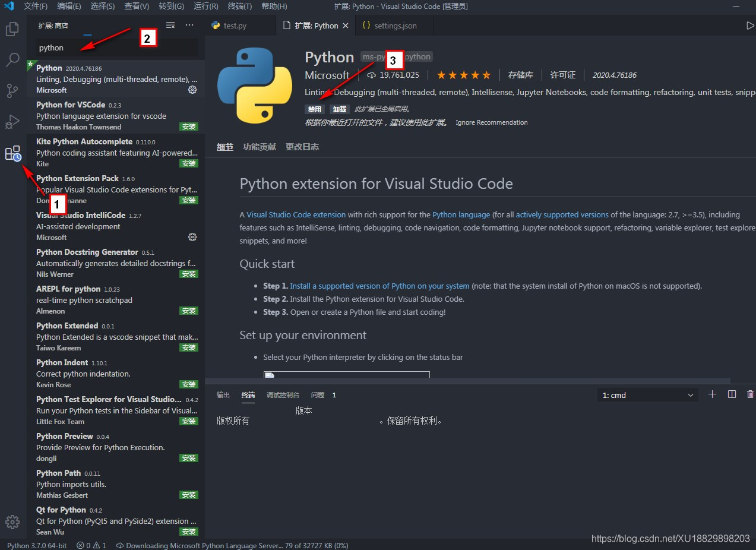The width and height of the screenshot is (756, 550).
Task: Install Python Docstring Generator extension
Action: (189, 274)
